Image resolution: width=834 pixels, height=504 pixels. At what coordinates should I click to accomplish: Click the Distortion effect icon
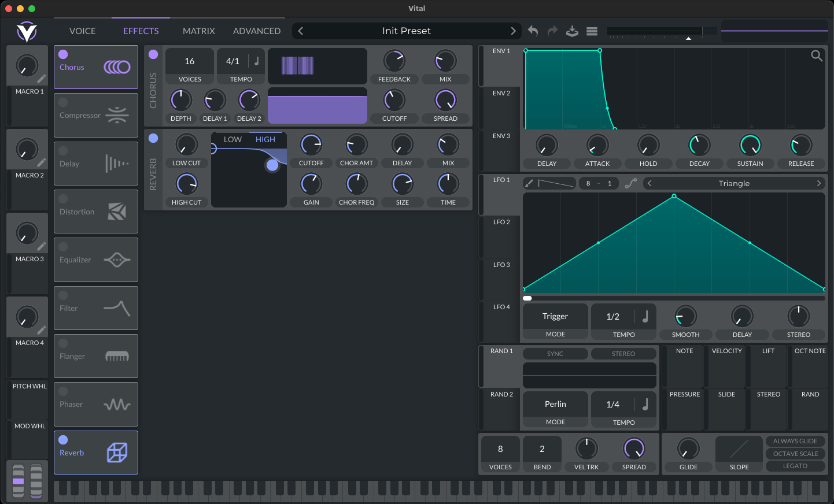[117, 212]
